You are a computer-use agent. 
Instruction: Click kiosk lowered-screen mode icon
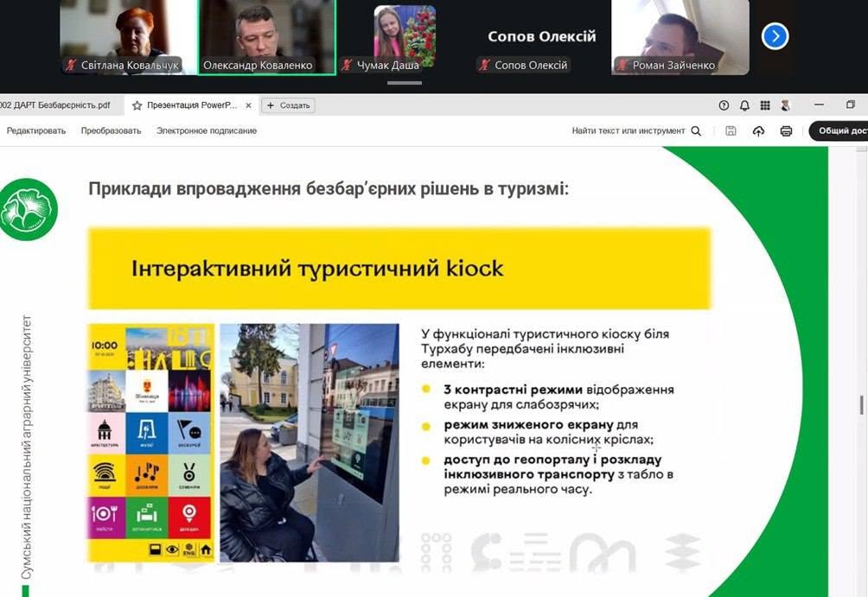point(155,549)
